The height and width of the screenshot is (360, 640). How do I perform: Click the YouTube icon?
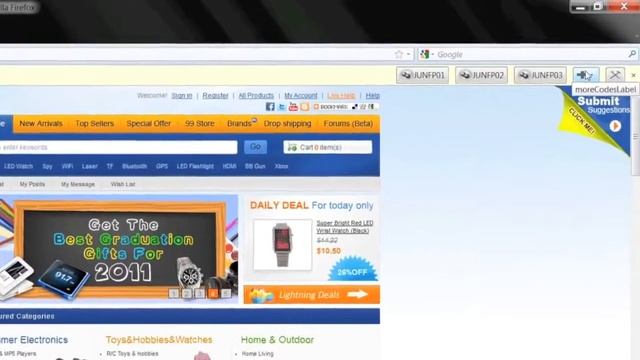(293, 107)
